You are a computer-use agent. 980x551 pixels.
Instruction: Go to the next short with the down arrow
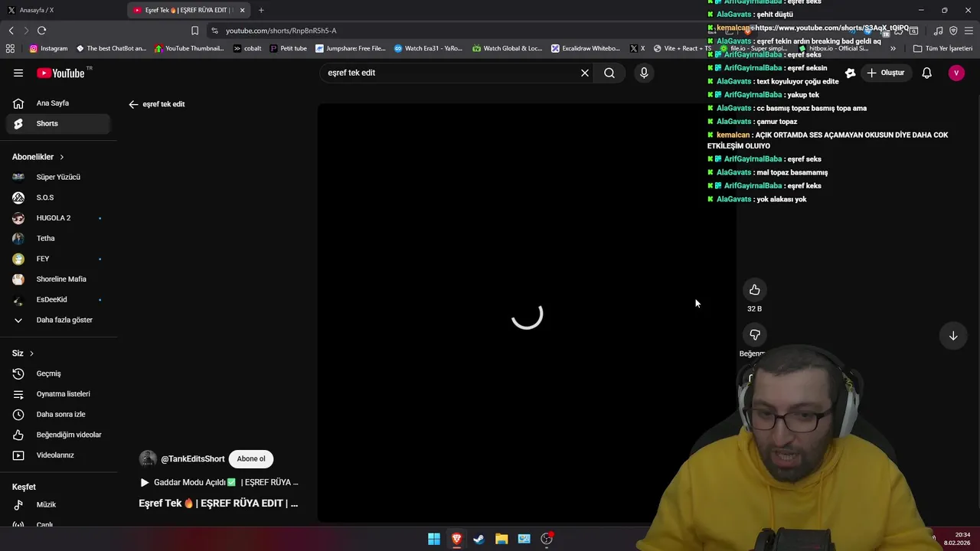click(953, 336)
